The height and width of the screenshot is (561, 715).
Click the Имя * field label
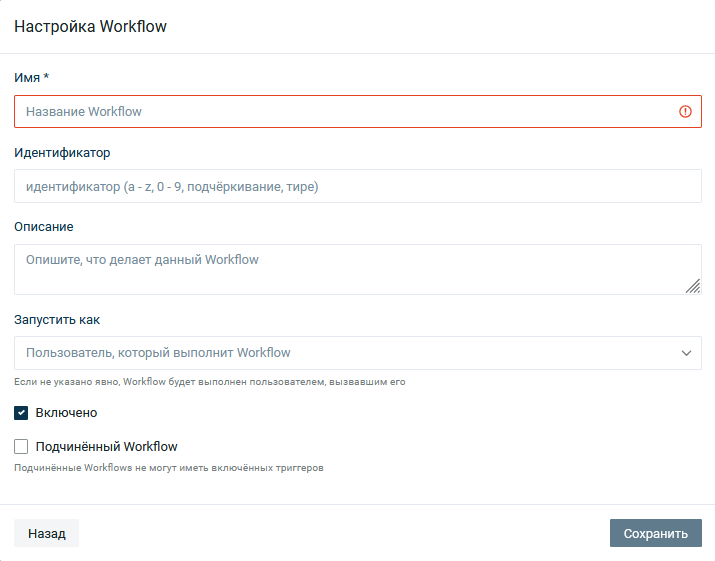pyautogui.click(x=31, y=78)
